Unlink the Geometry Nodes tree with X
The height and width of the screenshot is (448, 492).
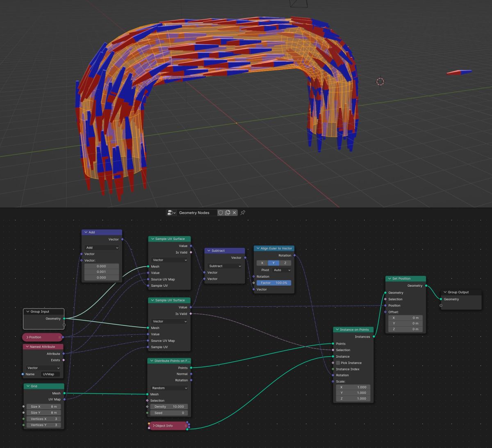point(235,213)
